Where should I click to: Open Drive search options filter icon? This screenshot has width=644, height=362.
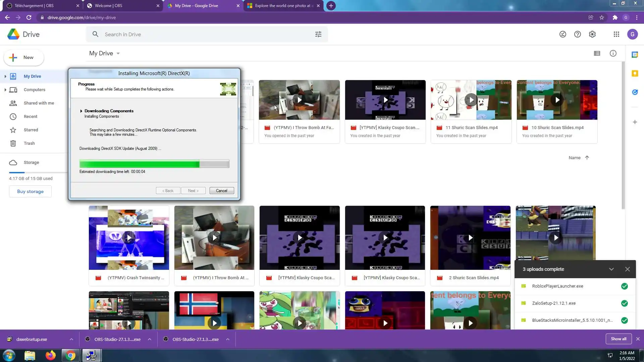[318, 34]
